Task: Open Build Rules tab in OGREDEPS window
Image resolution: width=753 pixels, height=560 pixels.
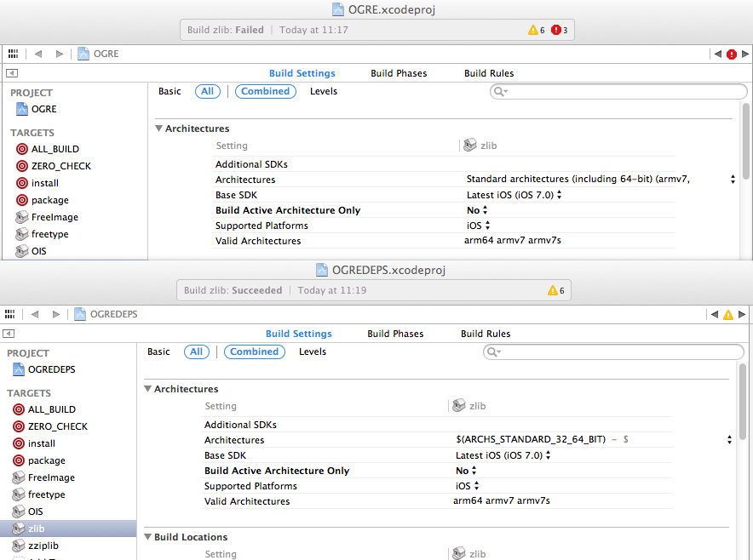Action: [486, 334]
